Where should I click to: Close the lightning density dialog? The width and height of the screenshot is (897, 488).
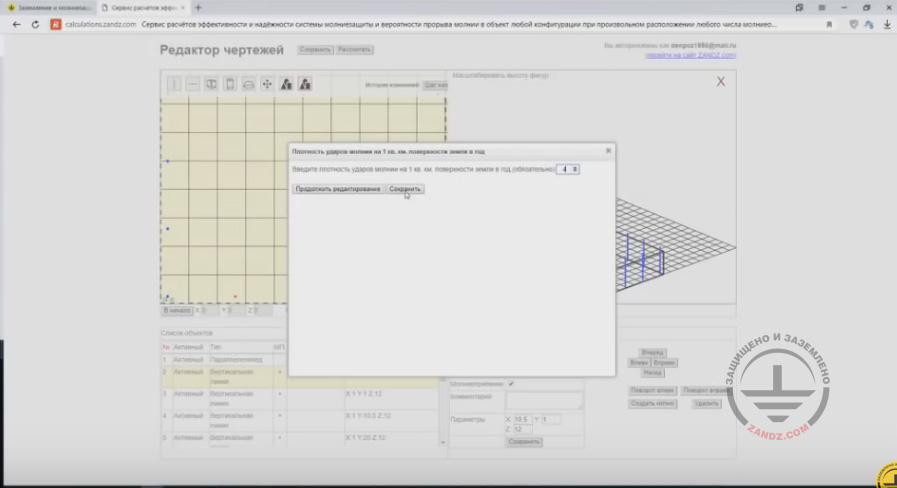(x=608, y=150)
